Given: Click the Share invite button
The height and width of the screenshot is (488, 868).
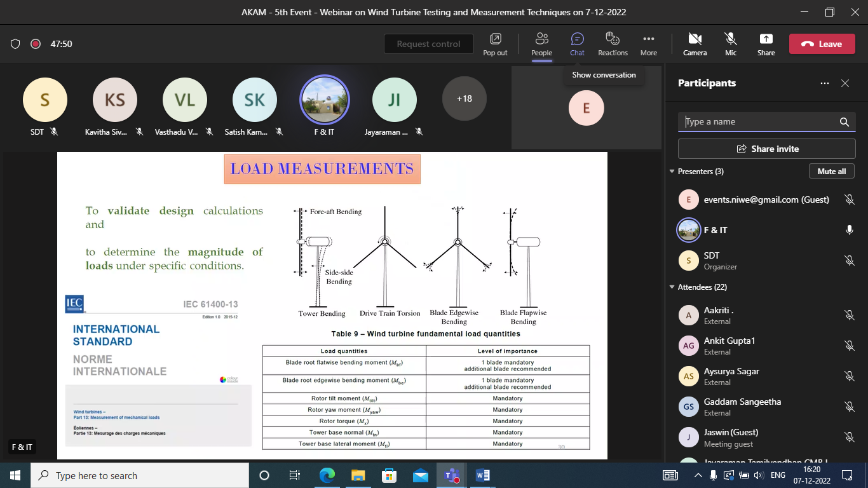Looking at the screenshot, I should pyautogui.click(x=766, y=149).
